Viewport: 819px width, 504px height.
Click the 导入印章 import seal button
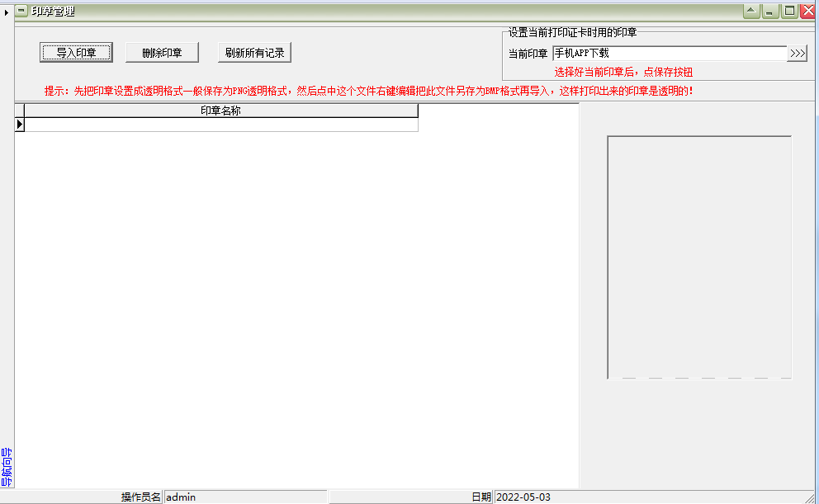tap(76, 53)
